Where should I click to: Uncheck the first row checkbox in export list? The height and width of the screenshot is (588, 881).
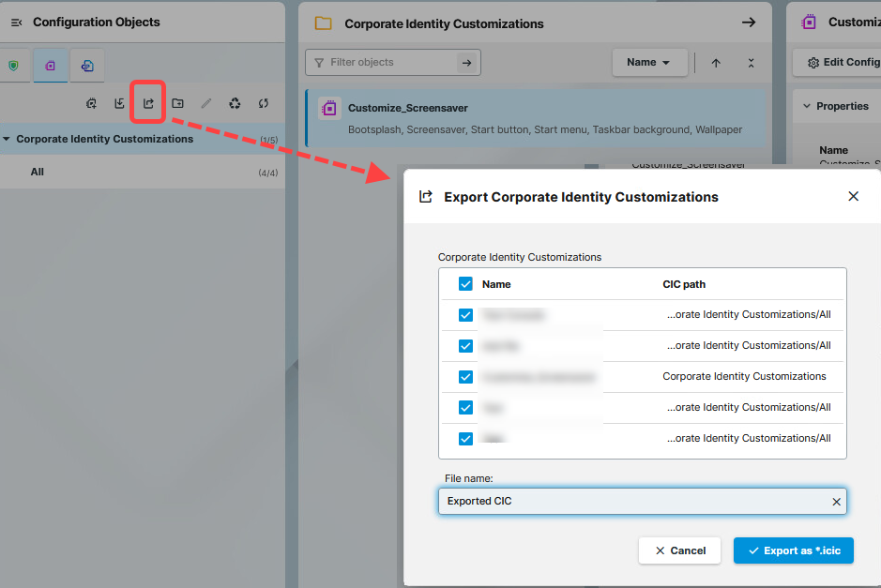coord(465,315)
